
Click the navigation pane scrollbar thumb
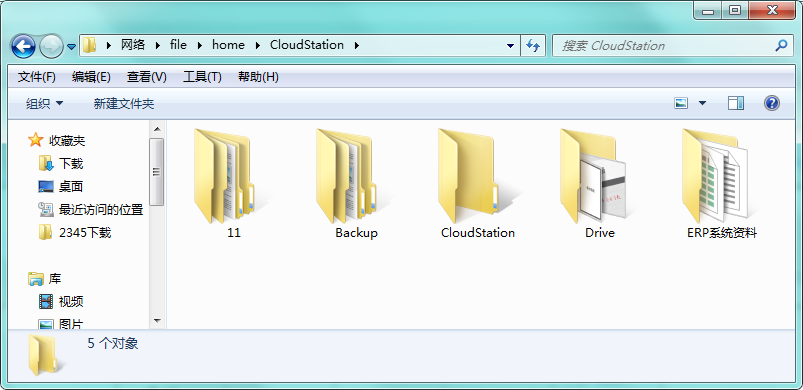click(x=157, y=172)
